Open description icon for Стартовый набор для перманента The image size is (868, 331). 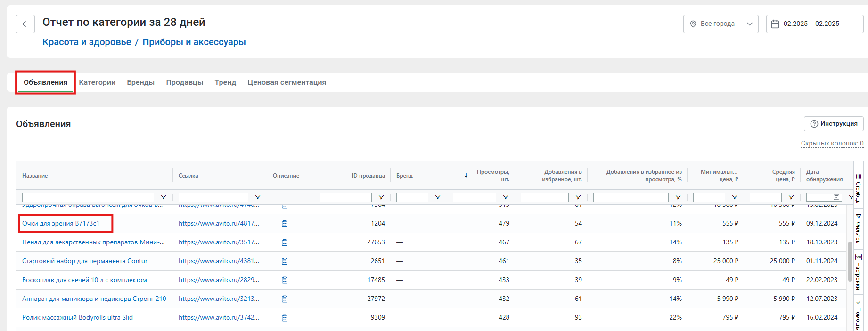285,261
